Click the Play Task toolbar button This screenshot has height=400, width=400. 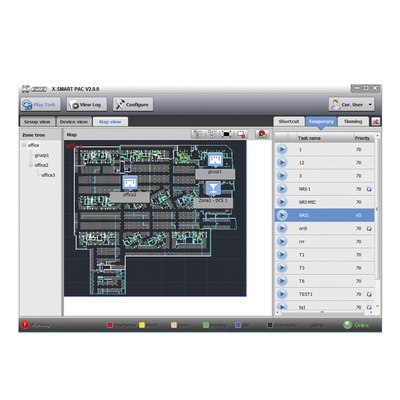[40, 104]
